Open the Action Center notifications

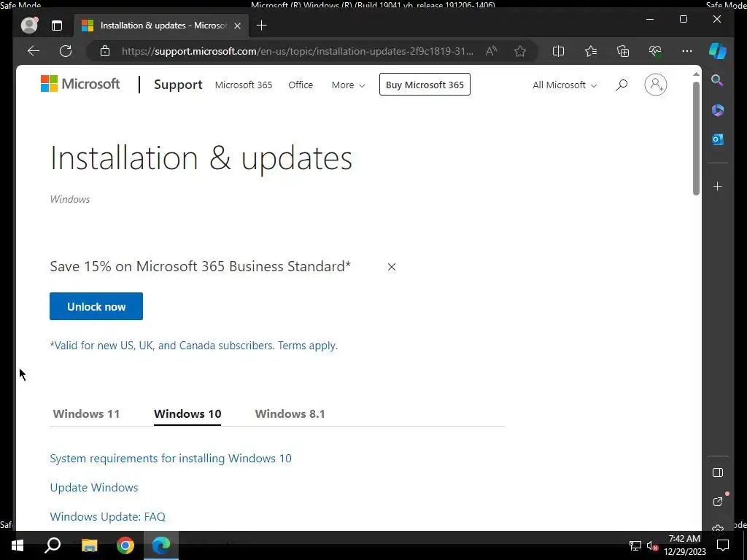pyautogui.click(x=723, y=545)
